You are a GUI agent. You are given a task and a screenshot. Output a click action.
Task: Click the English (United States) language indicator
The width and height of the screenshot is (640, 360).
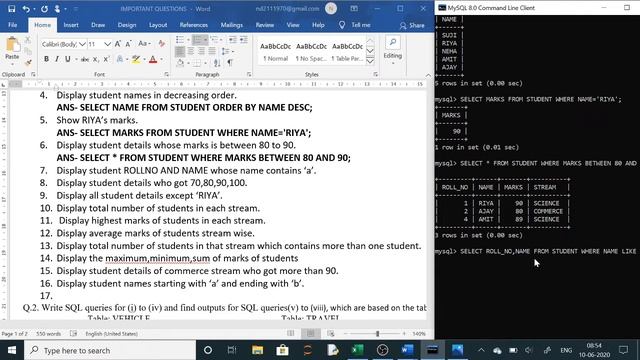(111, 333)
